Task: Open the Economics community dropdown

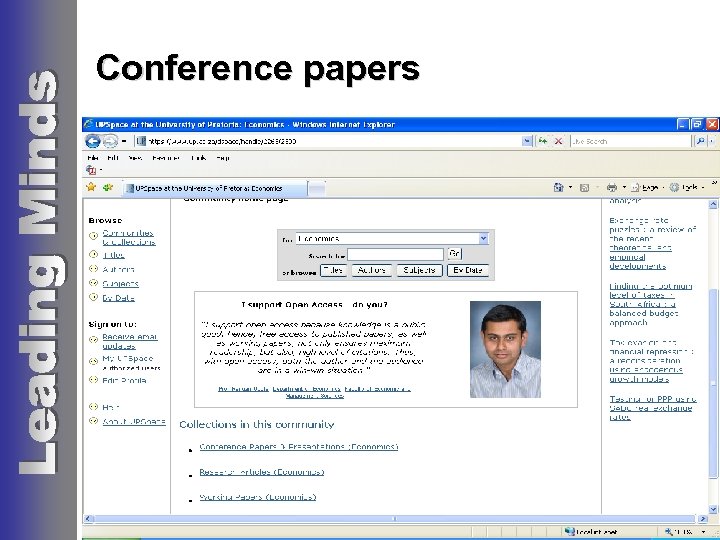Action: click(x=483, y=238)
